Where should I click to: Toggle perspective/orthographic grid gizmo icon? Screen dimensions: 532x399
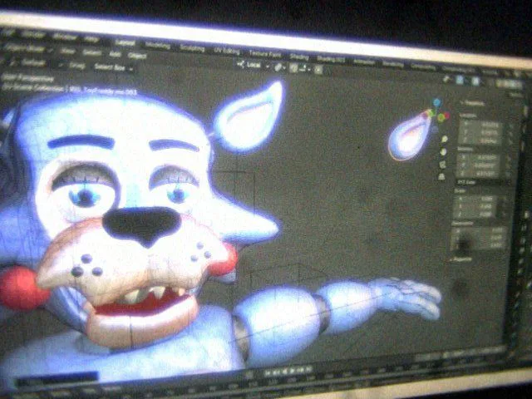pyautogui.click(x=441, y=176)
